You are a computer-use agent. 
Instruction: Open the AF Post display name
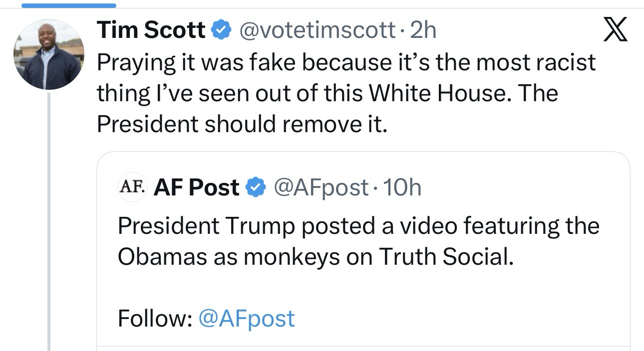point(197,187)
